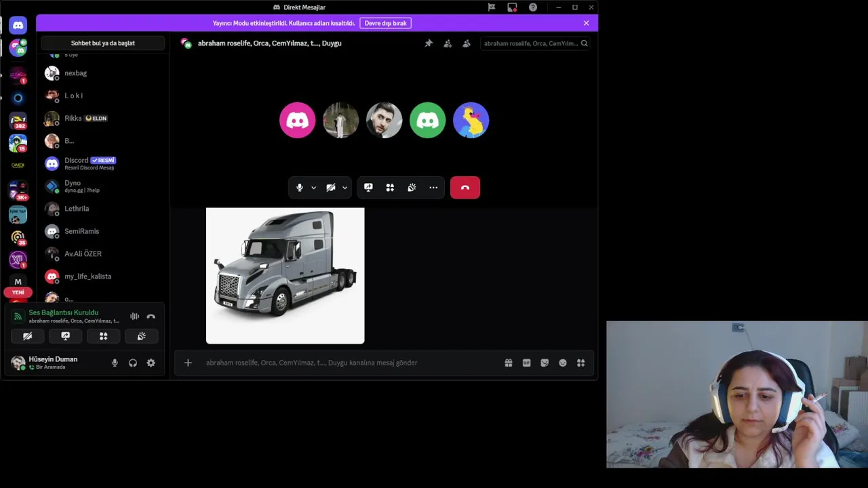Open connection info signal icon
The width and height of the screenshot is (868, 488).
pyautogui.click(x=18, y=317)
